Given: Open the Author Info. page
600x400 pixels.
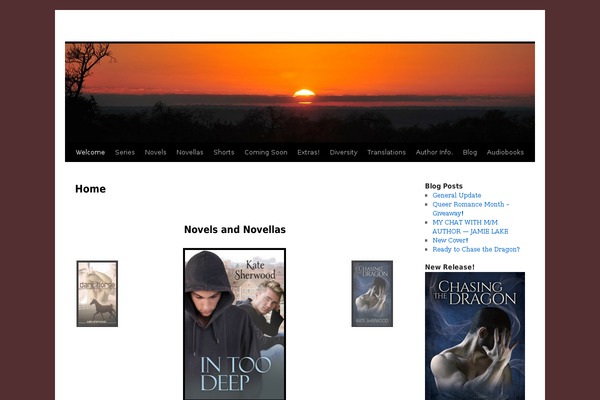Looking at the screenshot, I should pyautogui.click(x=434, y=152).
